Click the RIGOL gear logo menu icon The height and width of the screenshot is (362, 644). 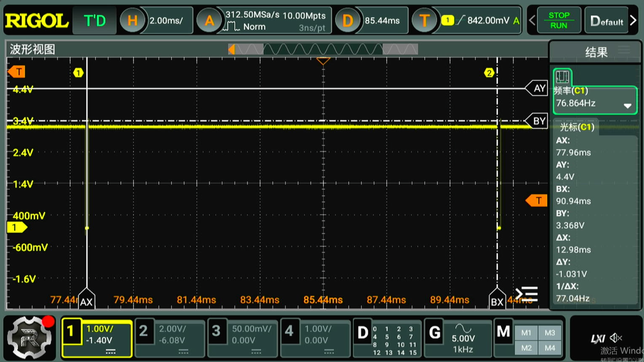[30, 338]
